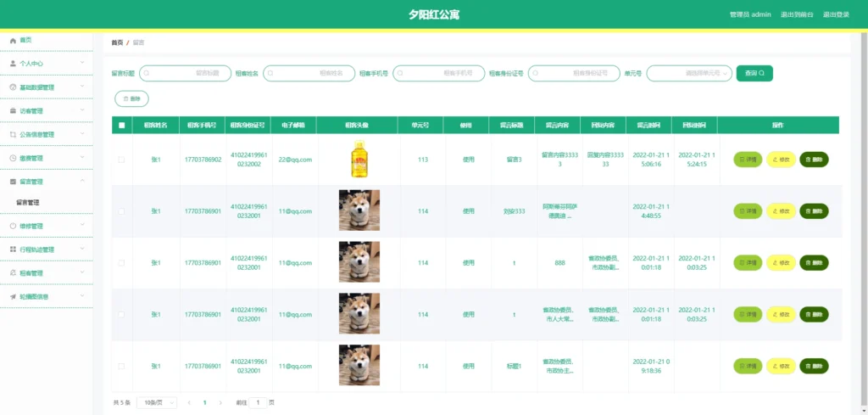Click the clock icon for 缴费管理

(x=13, y=158)
